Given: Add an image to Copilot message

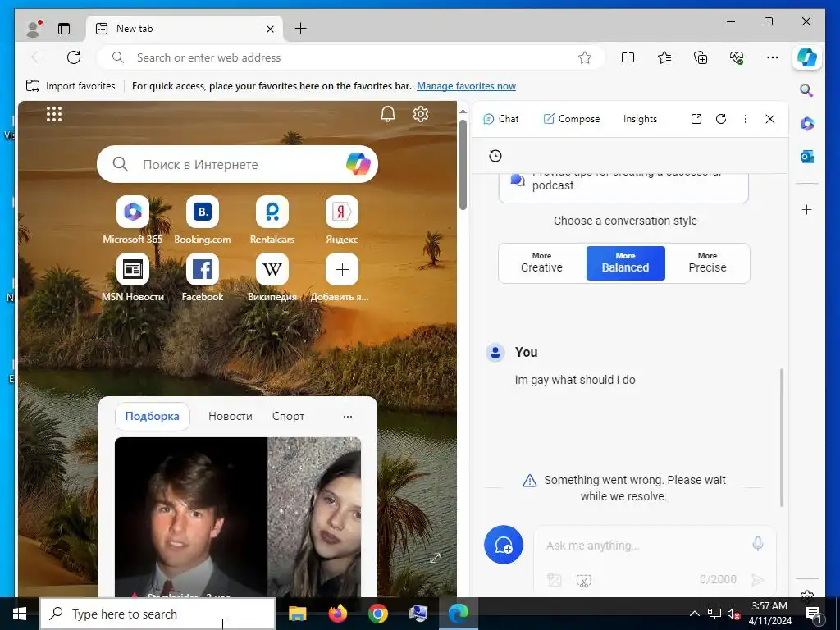Looking at the screenshot, I should coord(555,580).
